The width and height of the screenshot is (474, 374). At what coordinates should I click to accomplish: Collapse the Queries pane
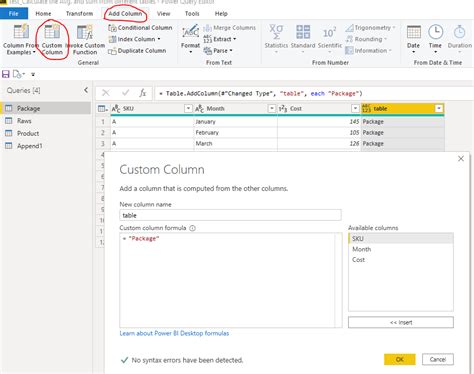coord(86,90)
